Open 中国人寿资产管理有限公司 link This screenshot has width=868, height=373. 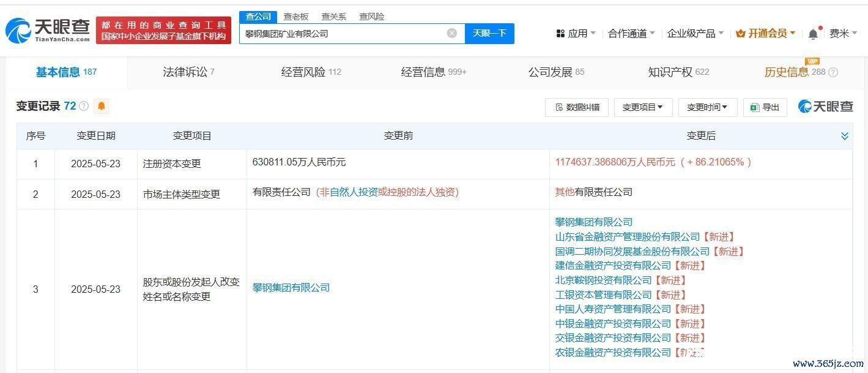pos(613,309)
